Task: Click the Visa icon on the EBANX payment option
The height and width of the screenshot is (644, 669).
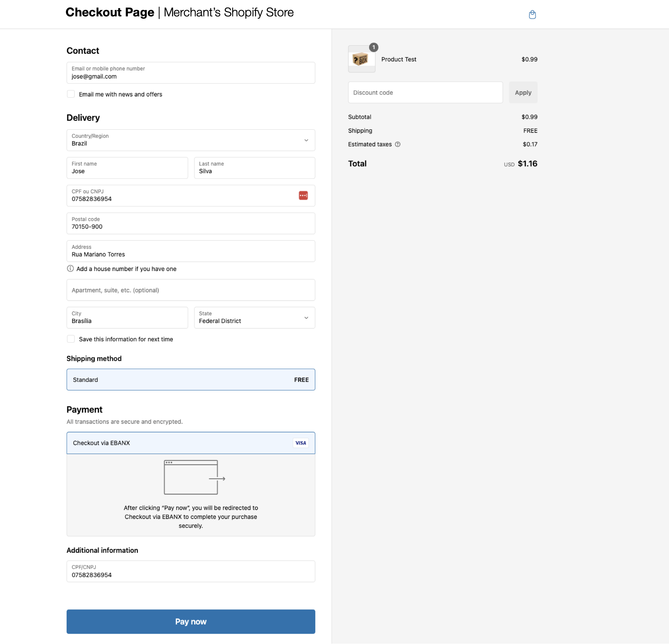Action: (300, 443)
